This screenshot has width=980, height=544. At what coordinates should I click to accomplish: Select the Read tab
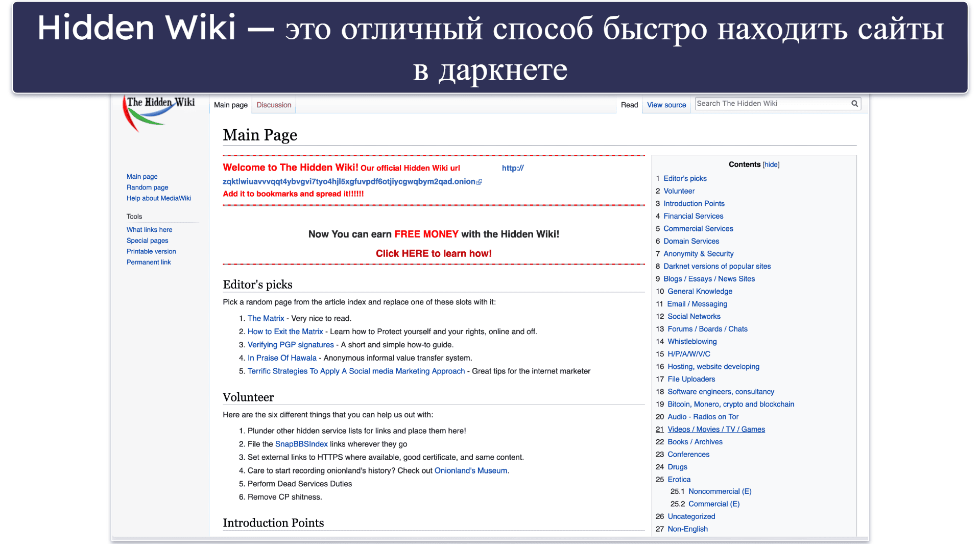coord(629,105)
